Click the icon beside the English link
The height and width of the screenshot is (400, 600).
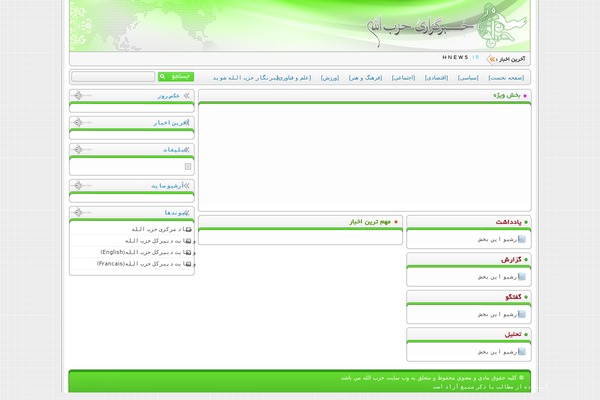click(x=188, y=253)
